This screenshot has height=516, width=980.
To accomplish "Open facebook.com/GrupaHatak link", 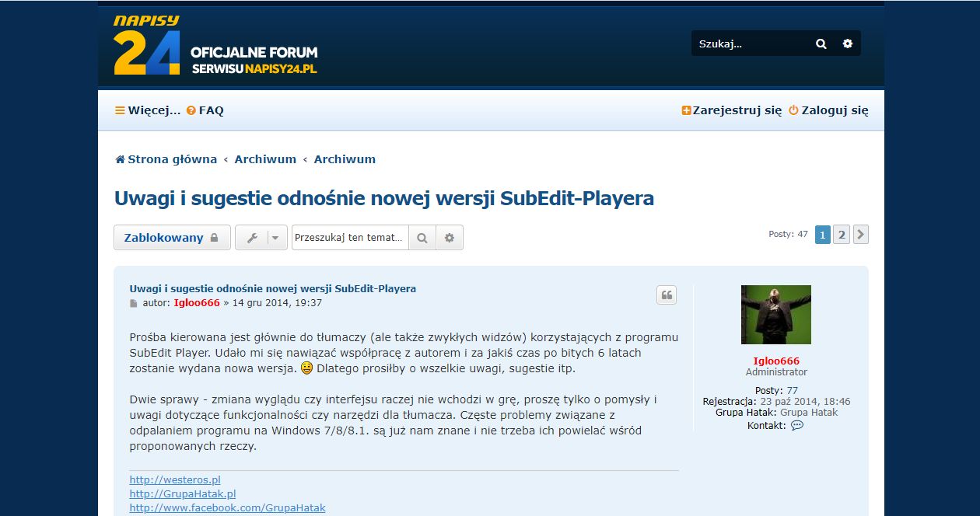I will pyautogui.click(x=227, y=508).
